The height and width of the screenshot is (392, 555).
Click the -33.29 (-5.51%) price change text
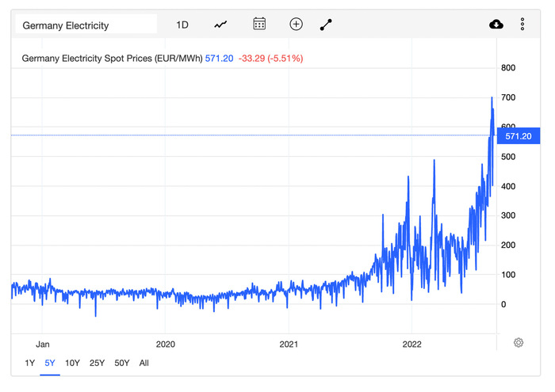pos(270,58)
